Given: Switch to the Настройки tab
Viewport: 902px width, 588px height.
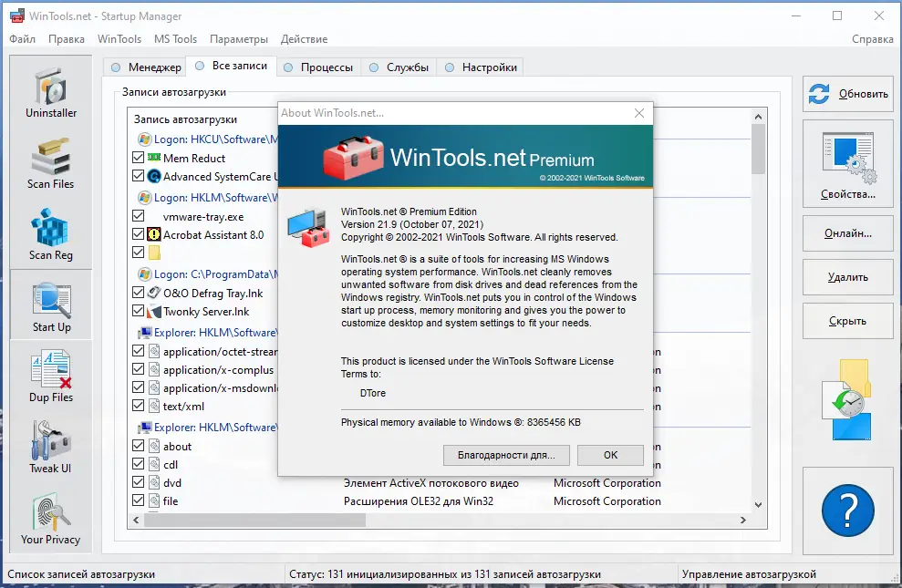Looking at the screenshot, I should coord(481,67).
